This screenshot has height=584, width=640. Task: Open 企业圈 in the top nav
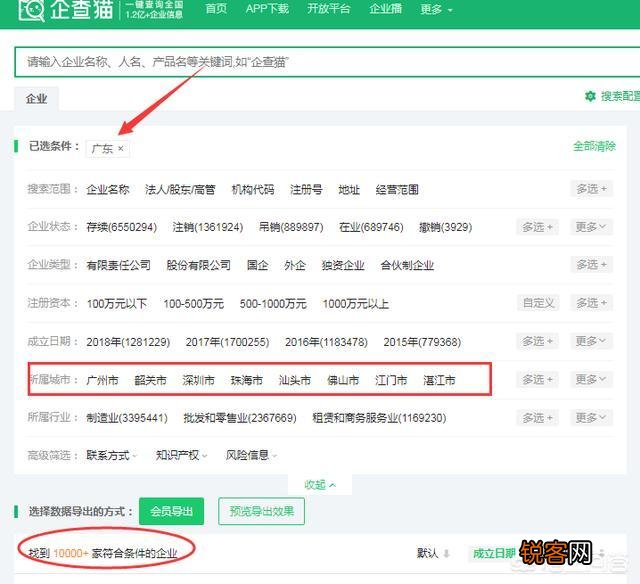tap(385, 9)
